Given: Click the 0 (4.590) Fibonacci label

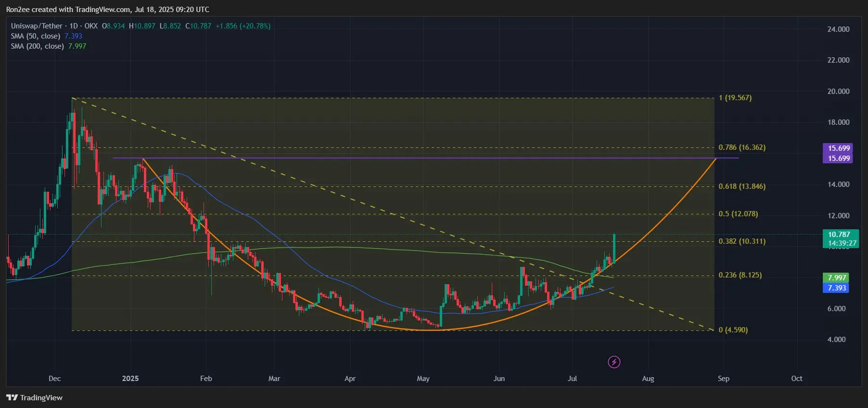Looking at the screenshot, I should click(x=733, y=330).
